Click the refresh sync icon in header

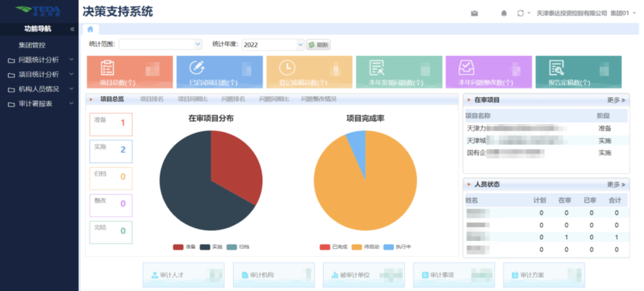(520, 13)
